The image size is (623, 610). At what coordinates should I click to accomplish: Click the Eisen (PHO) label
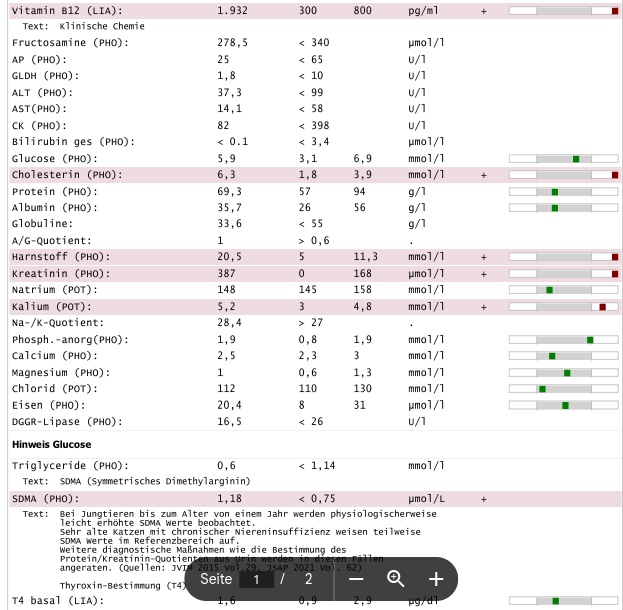(x=48, y=405)
